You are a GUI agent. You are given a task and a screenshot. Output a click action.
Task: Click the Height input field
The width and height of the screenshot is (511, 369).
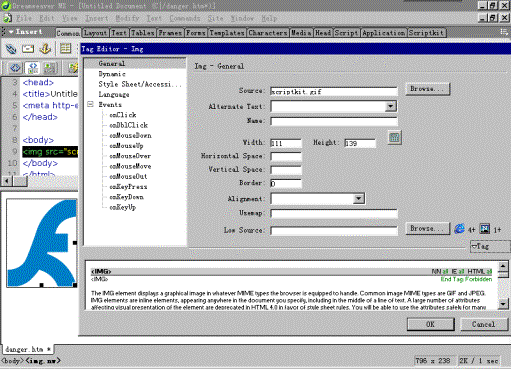click(x=360, y=143)
